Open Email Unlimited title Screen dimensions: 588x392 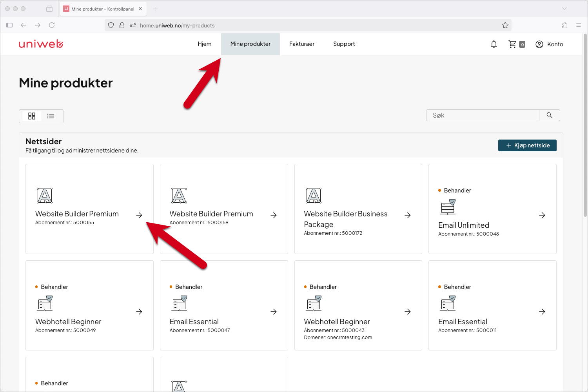(x=464, y=225)
